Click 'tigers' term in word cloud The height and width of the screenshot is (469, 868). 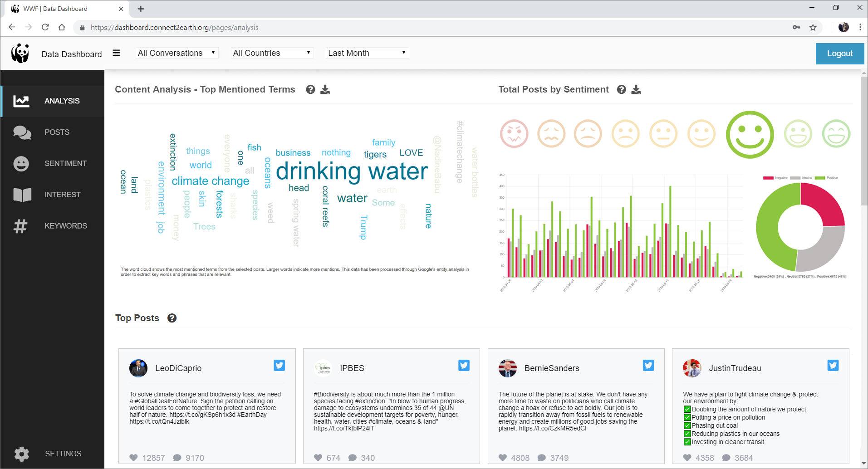(375, 155)
